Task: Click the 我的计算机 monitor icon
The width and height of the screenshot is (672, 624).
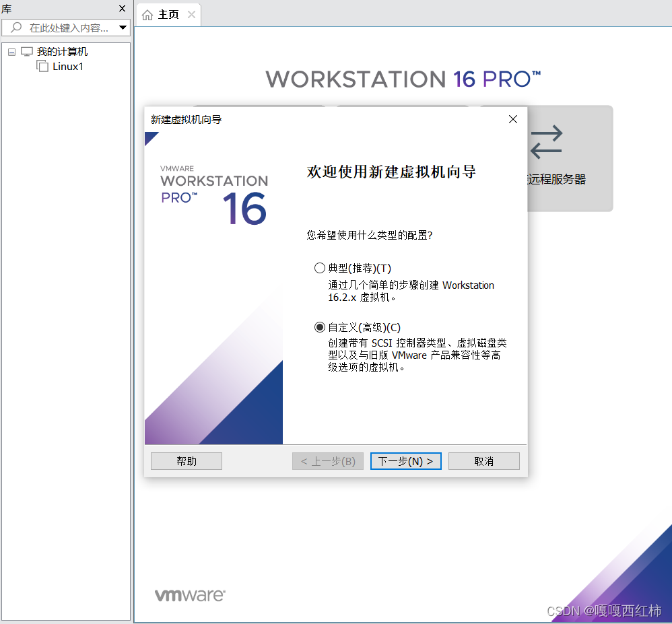Action: (x=27, y=52)
